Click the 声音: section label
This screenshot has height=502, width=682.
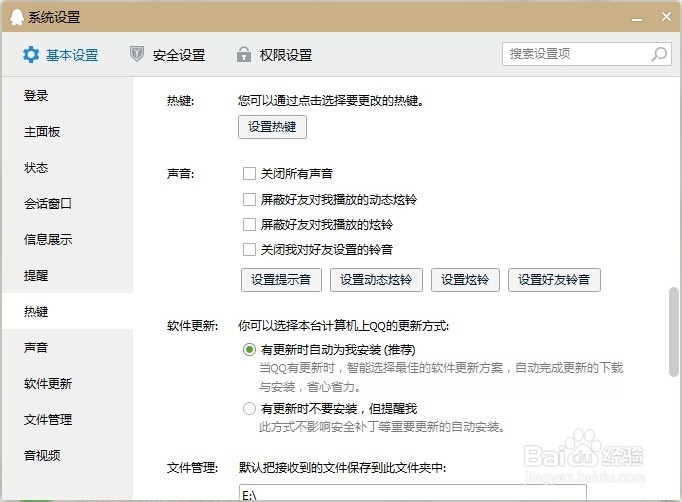(x=181, y=174)
